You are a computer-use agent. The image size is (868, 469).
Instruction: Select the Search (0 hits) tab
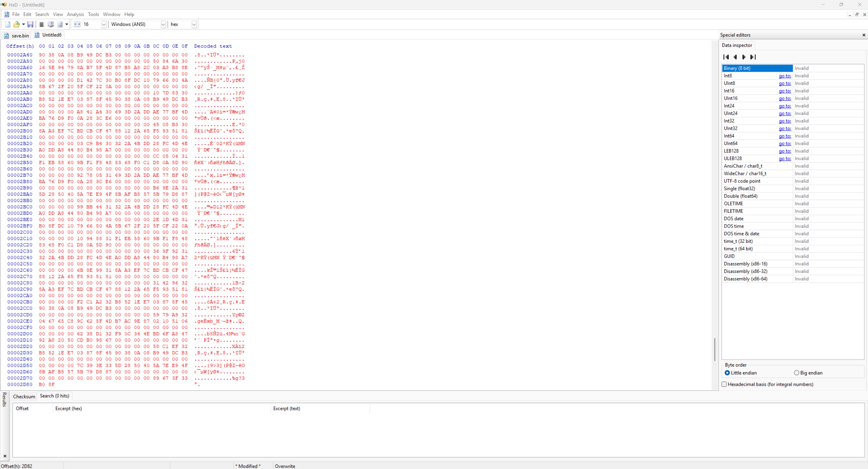pyautogui.click(x=55, y=396)
